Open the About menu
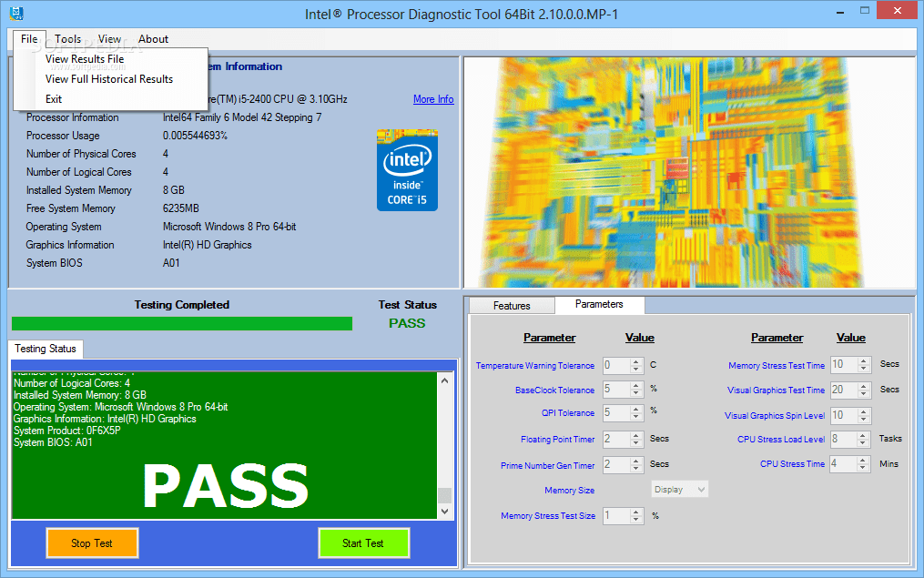The image size is (924, 578). [153, 39]
